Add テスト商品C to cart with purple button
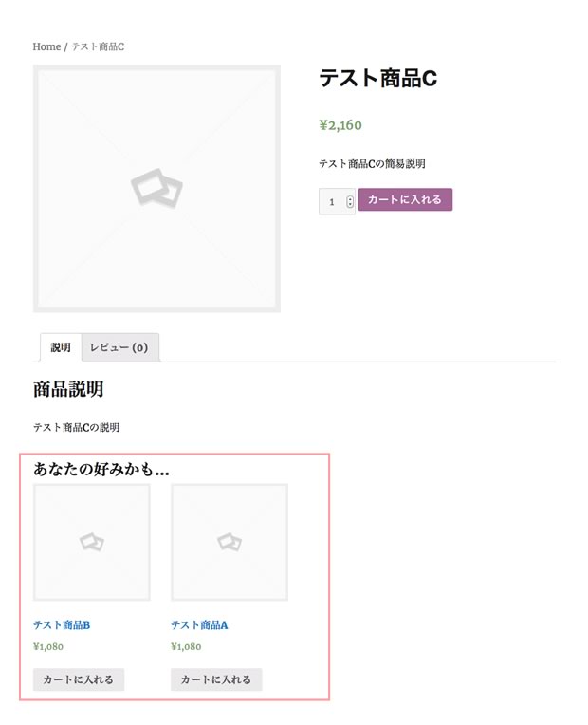This screenshot has height=725, width=588. click(x=405, y=199)
